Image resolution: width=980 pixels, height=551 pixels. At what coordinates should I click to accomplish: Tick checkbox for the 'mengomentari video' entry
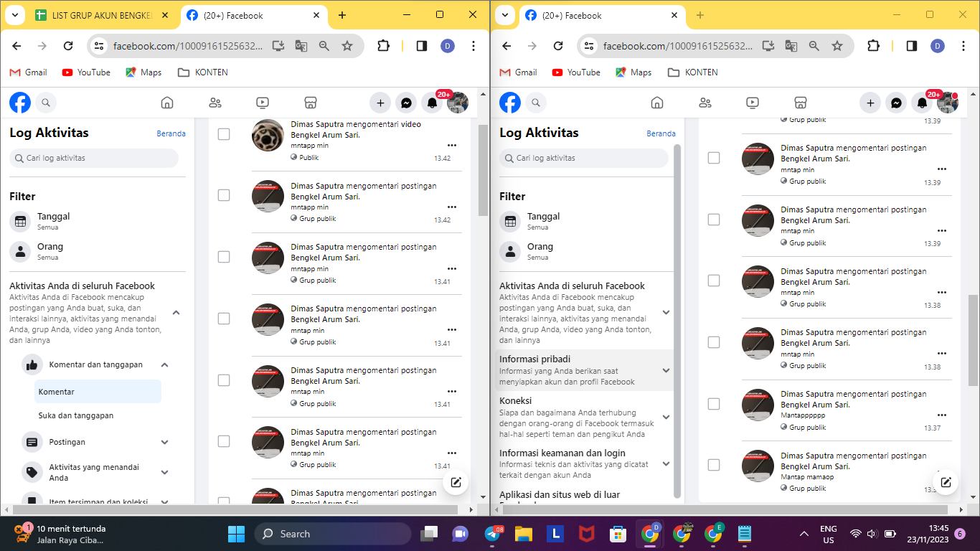click(x=224, y=134)
